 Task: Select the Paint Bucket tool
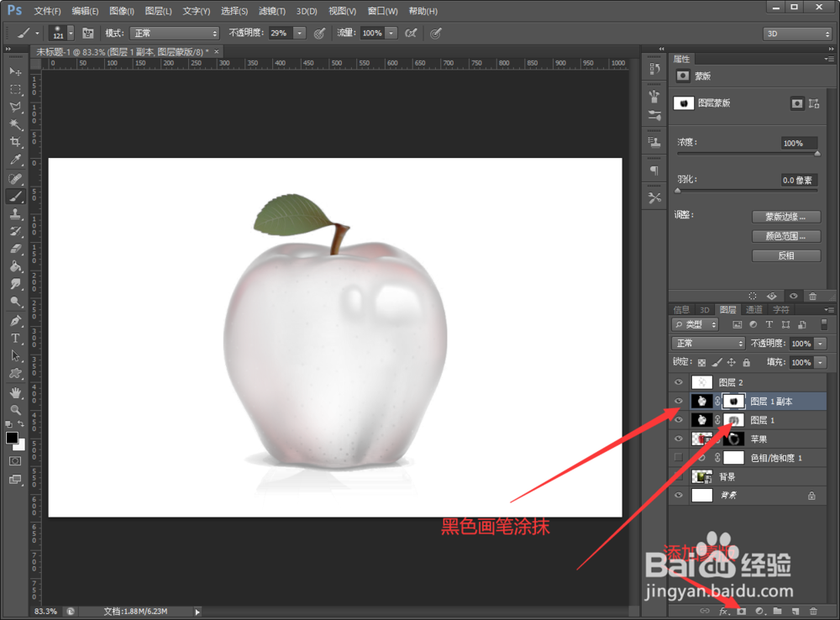click(15, 266)
